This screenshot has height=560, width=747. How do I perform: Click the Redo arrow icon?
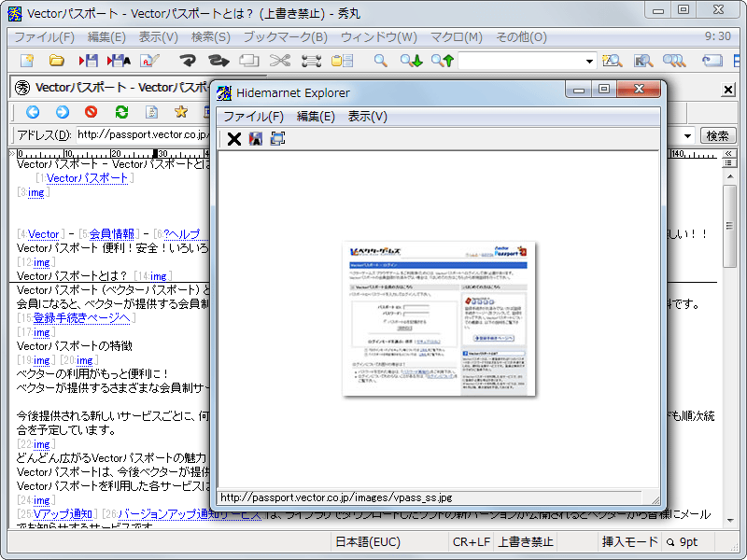(218, 61)
